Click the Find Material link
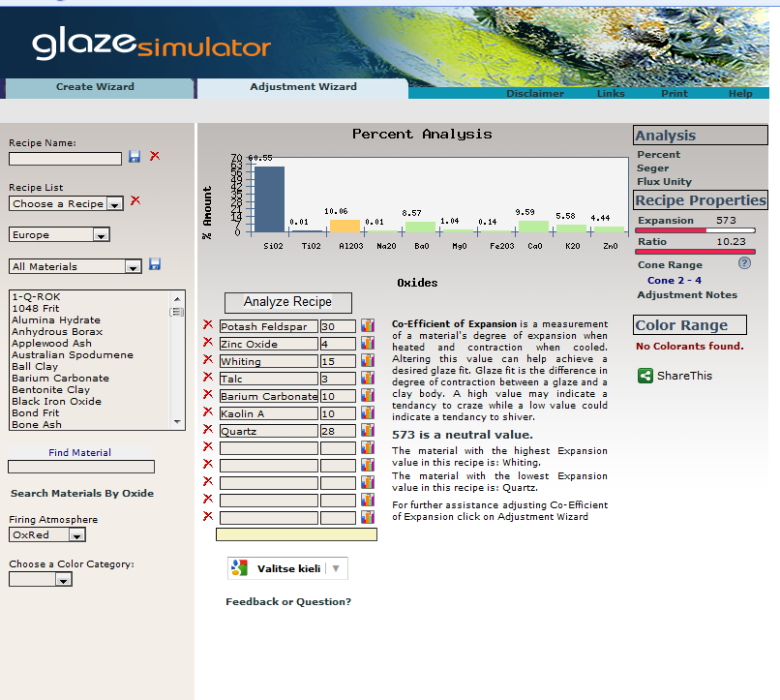The width and height of the screenshot is (780, 700). coord(80,452)
